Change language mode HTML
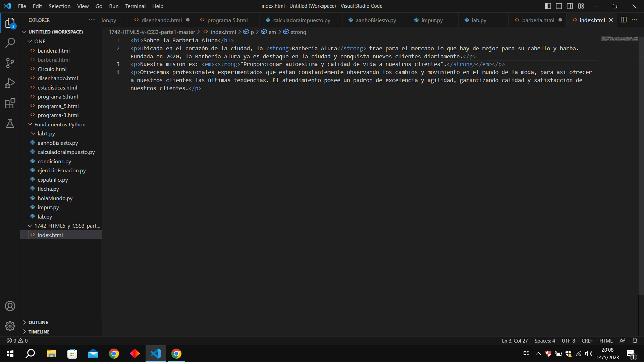 [606, 341]
